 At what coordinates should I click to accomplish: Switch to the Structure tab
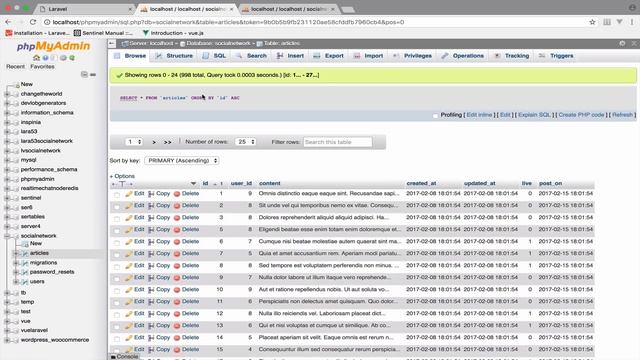pyautogui.click(x=174, y=56)
